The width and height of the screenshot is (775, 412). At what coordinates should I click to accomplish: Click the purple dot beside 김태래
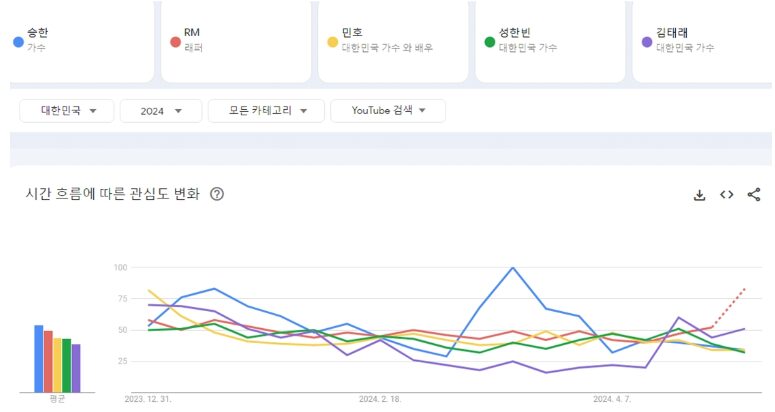click(646, 42)
